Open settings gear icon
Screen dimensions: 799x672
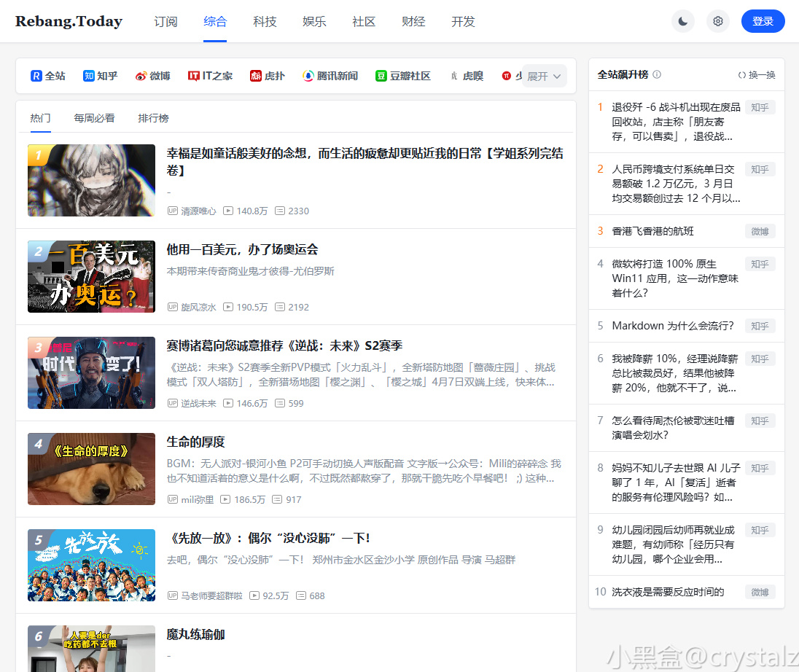coord(717,21)
